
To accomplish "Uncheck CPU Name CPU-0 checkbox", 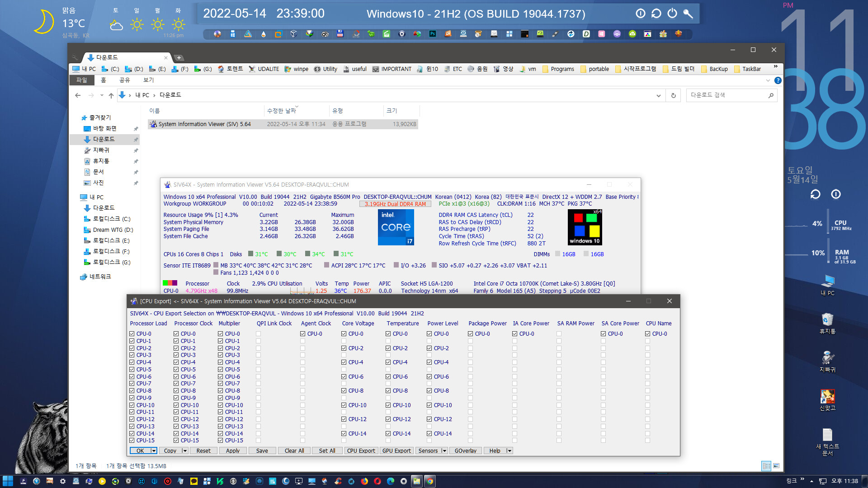I will (x=648, y=334).
